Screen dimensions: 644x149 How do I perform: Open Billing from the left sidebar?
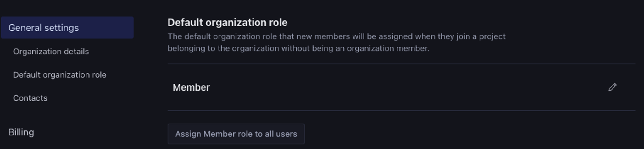click(21, 132)
